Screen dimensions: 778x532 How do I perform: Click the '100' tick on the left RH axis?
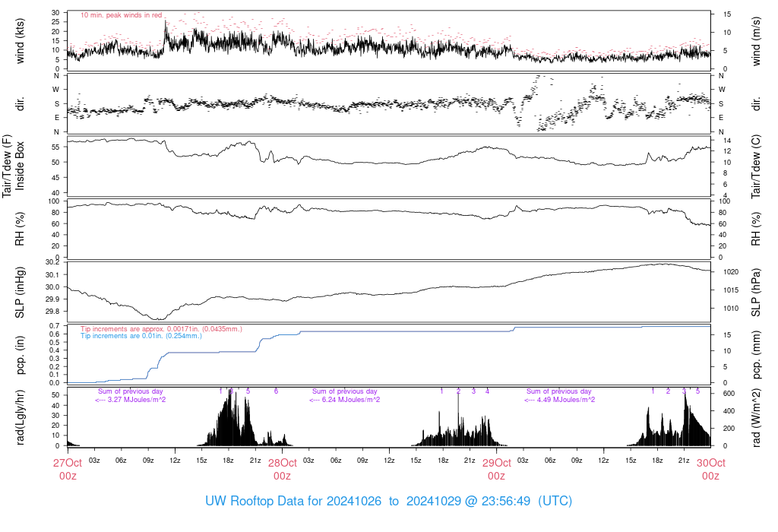point(54,201)
